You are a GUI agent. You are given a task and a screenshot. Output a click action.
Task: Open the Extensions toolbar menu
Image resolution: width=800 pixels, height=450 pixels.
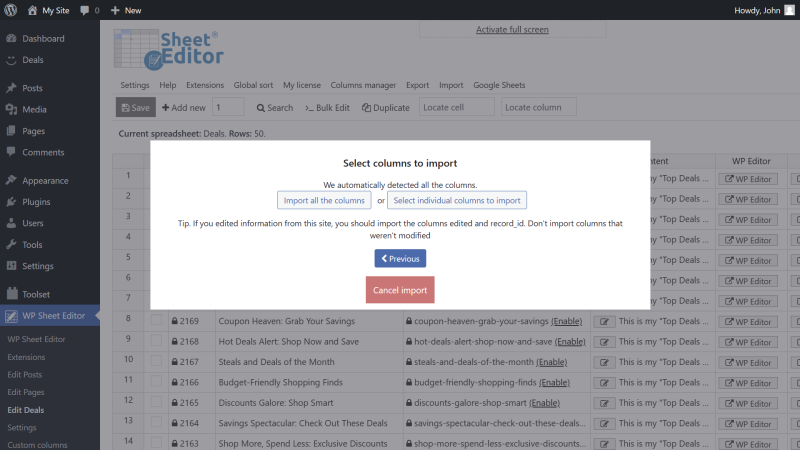[205, 85]
